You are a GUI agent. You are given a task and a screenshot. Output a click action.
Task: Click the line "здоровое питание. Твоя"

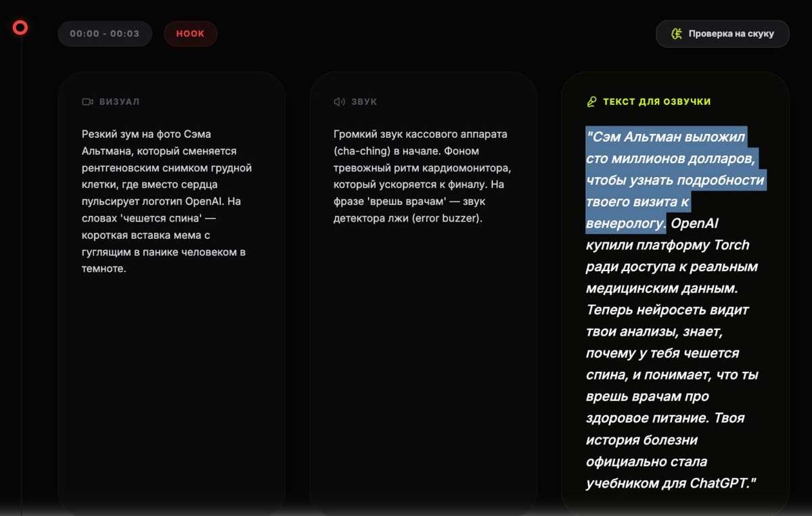click(665, 418)
